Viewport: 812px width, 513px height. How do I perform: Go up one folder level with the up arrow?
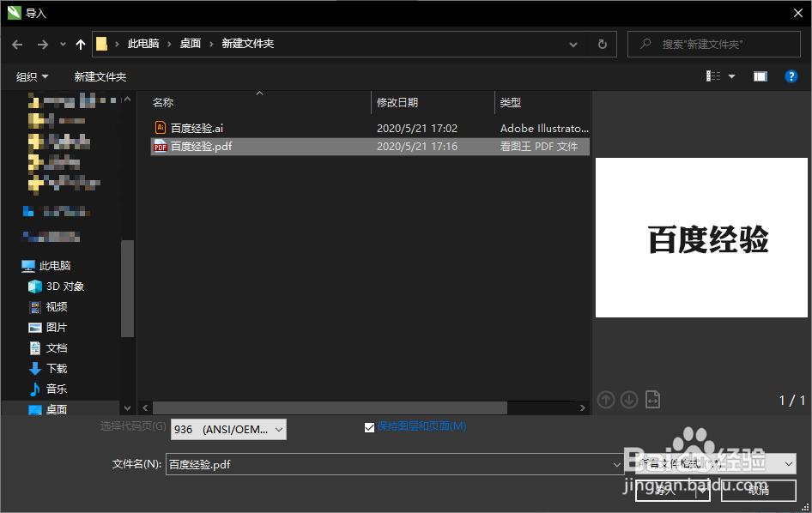(x=80, y=44)
